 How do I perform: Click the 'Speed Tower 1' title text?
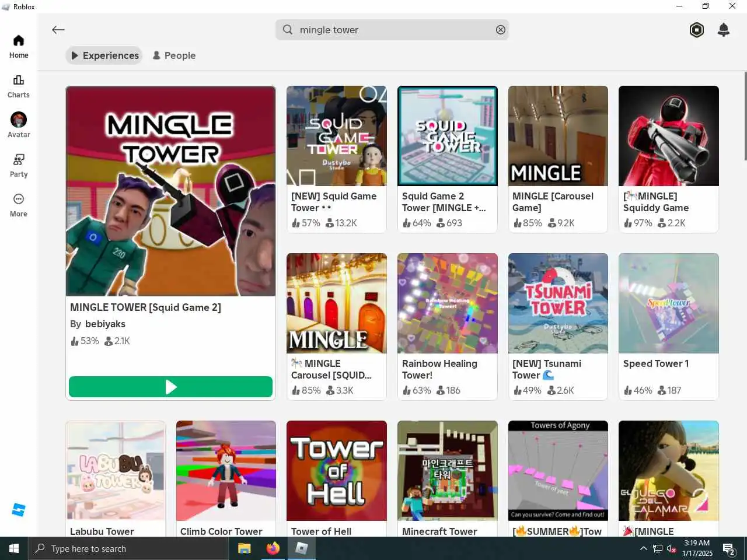[x=656, y=363]
